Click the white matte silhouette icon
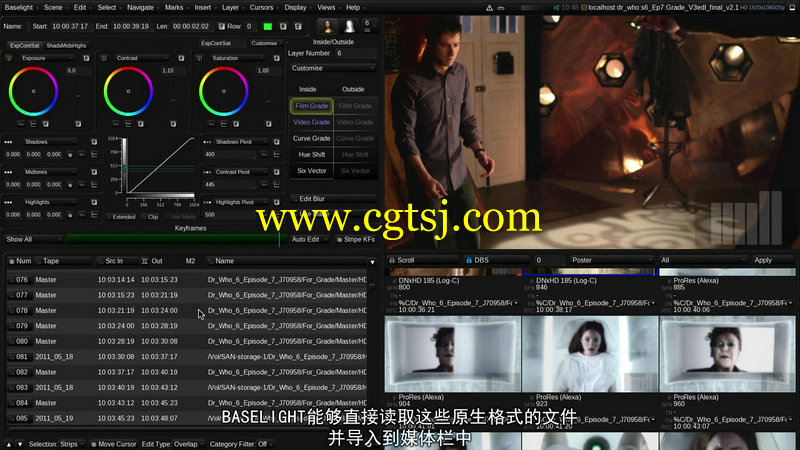Image resolution: width=800 pixels, height=450 pixels. [349, 26]
